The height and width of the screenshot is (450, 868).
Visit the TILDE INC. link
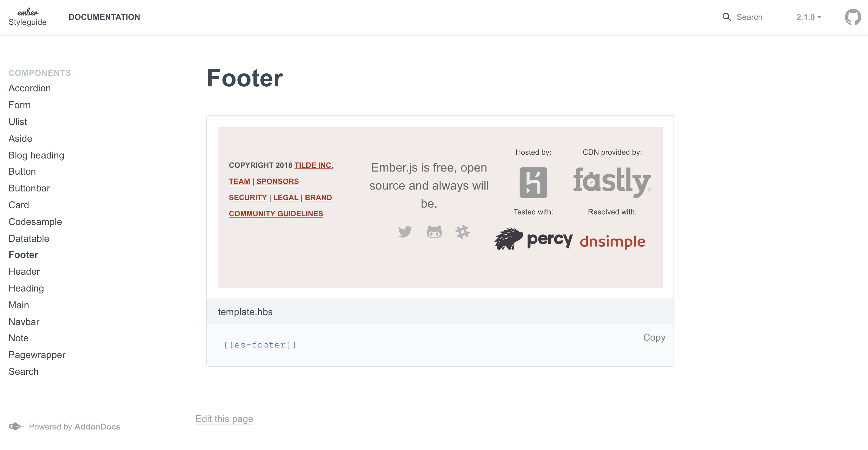pyautogui.click(x=314, y=165)
